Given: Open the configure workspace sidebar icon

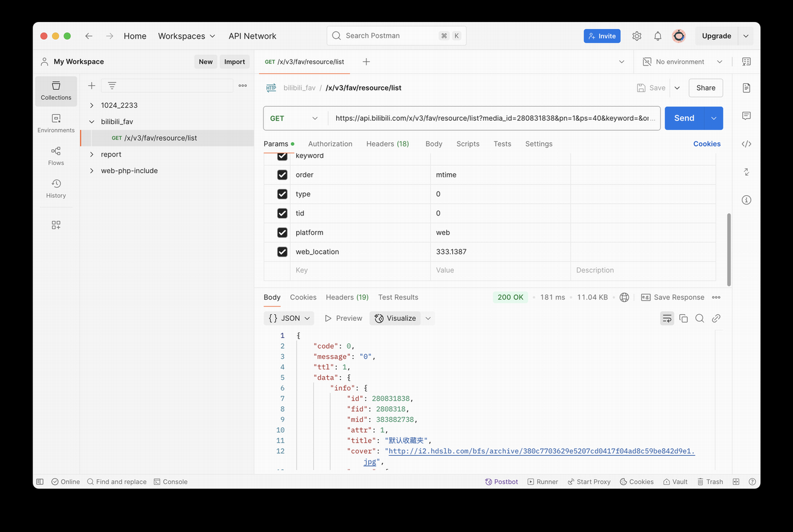Looking at the screenshot, I should 56,225.
